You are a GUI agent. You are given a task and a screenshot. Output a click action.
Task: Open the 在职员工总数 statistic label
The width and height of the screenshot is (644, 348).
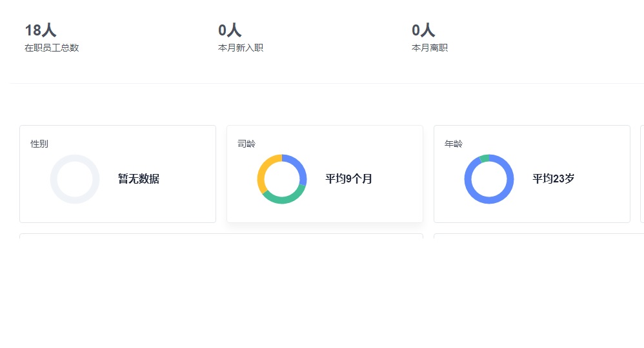coord(52,48)
